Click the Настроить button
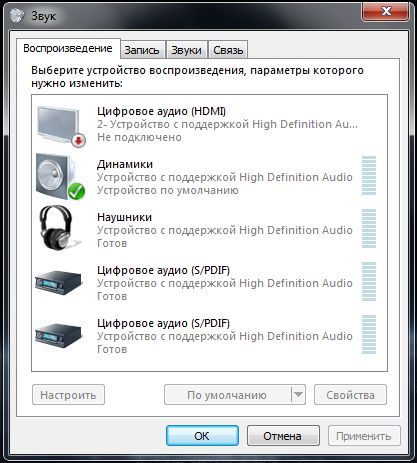The width and height of the screenshot is (417, 463). (x=68, y=395)
